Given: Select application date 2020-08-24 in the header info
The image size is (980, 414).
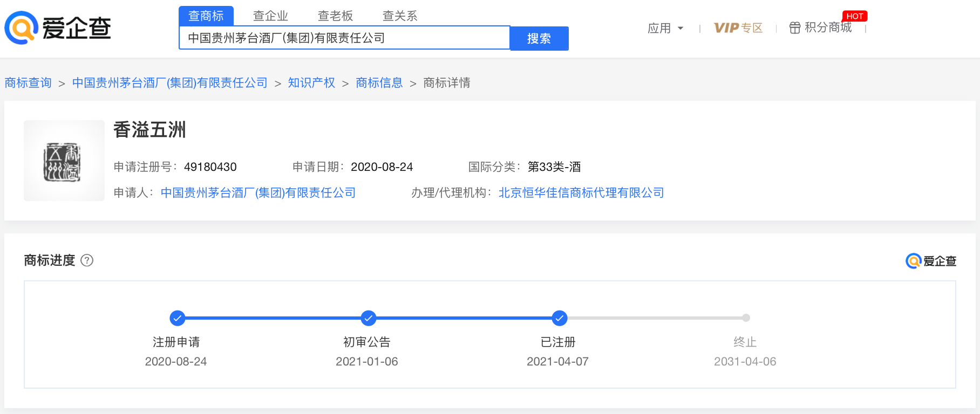Looking at the screenshot, I should click(x=382, y=167).
